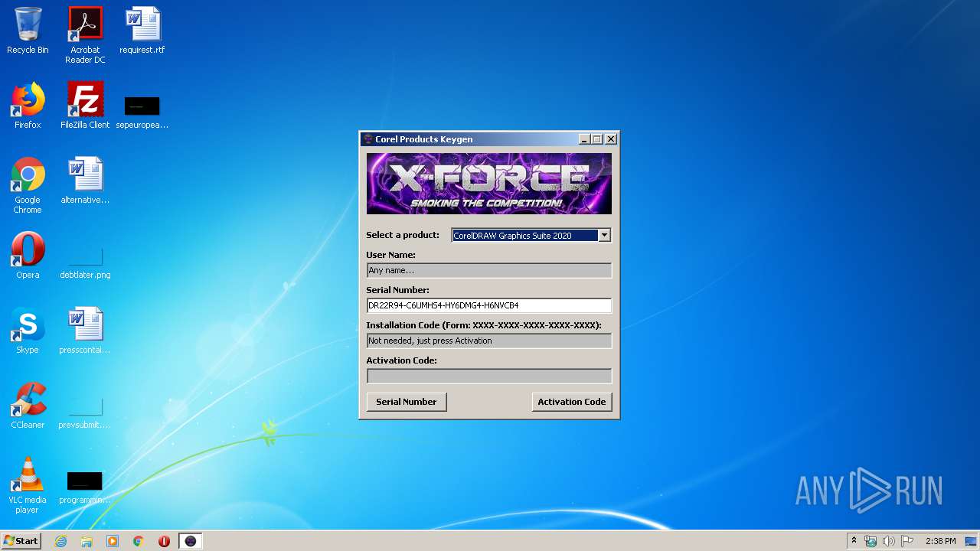Image resolution: width=980 pixels, height=551 pixels.
Task: Click the Start button
Action: (21, 541)
